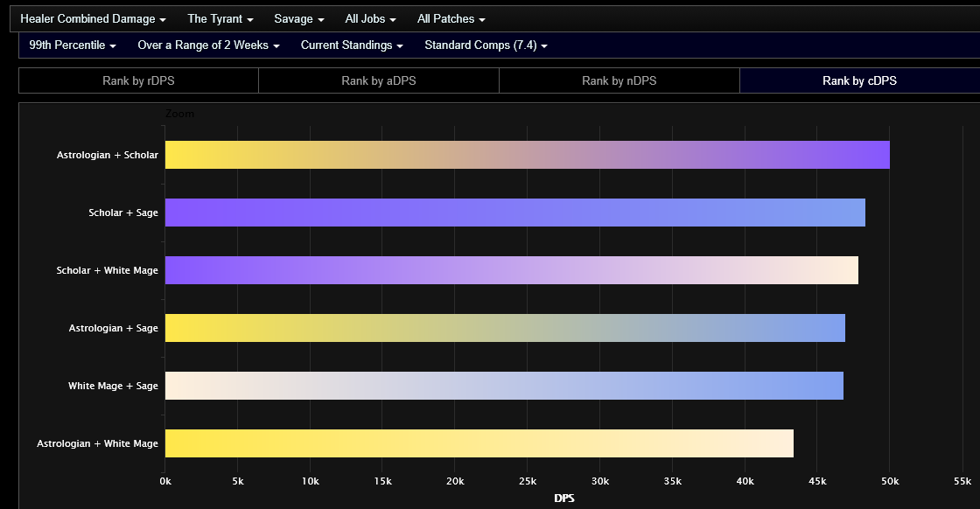Viewport: 980px width, 509px height.
Task: Click the Scholar + Sage bar
Action: tap(515, 213)
